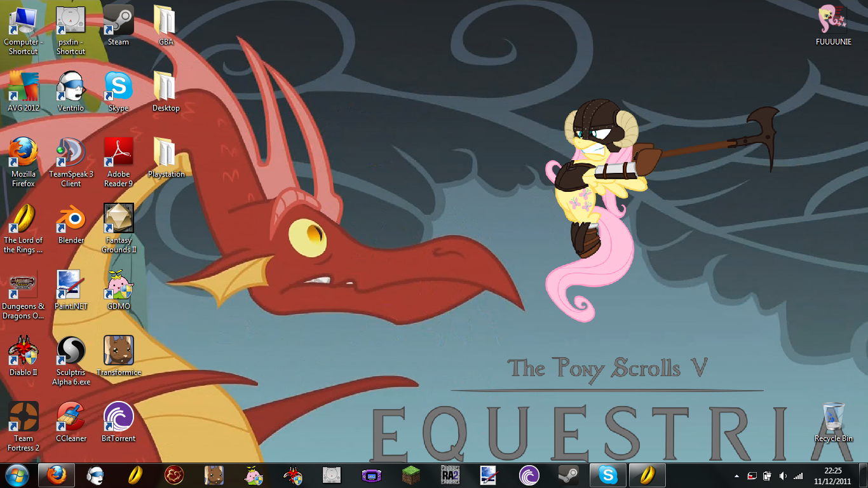The height and width of the screenshot is (488, 868).
Task: Open the Recycle Bin
Action: coord(834,422)
